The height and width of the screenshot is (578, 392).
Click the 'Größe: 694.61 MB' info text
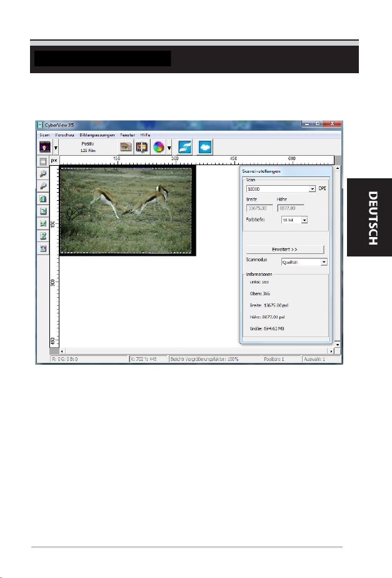267,328
